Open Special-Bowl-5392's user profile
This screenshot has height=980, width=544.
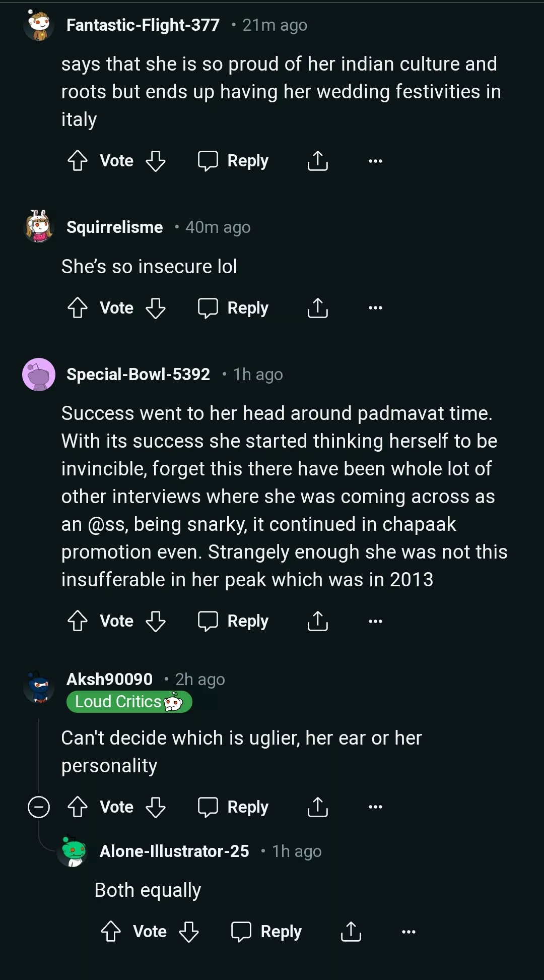point(138,375)
